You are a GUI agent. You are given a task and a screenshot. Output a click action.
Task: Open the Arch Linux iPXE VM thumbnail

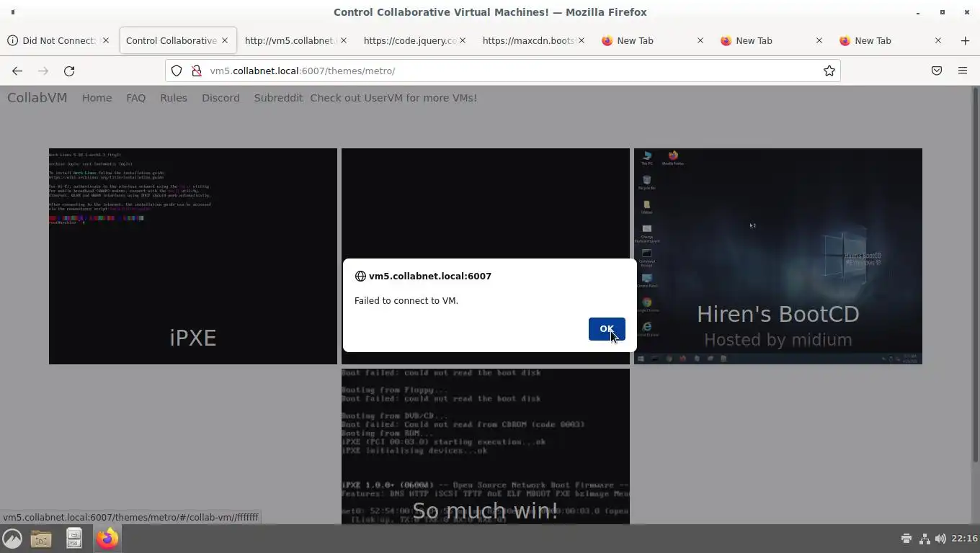193,256
